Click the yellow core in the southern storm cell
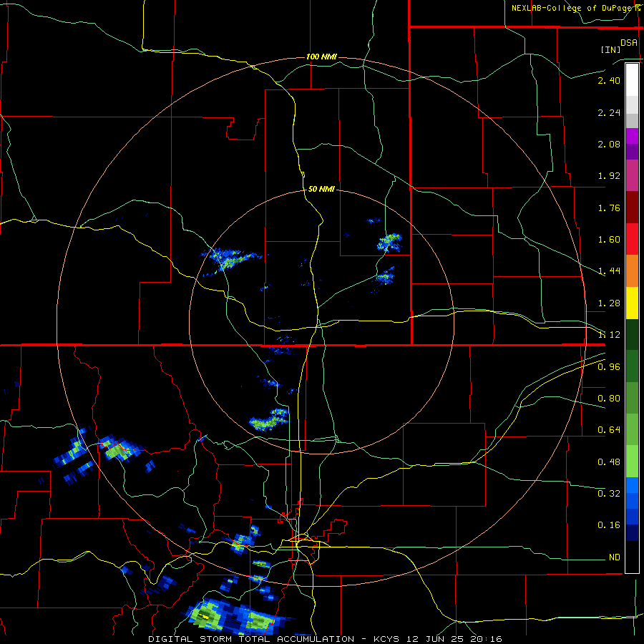Screen dimensions: 644x644 [205, 617]
